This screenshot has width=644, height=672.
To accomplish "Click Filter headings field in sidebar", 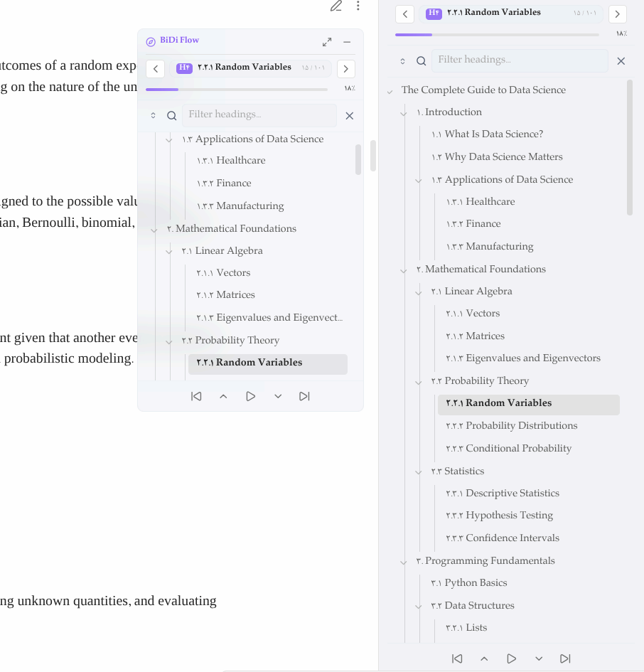I will pos(520,60).
